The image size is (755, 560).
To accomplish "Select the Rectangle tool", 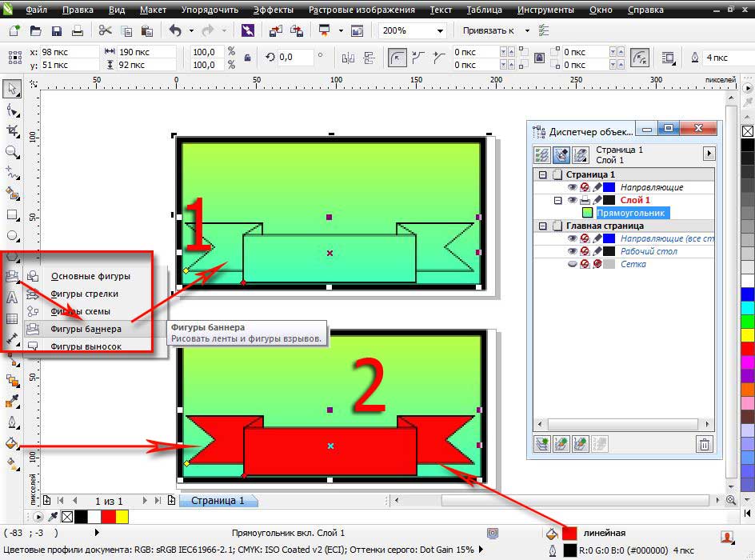I will [x=12, y=214].
